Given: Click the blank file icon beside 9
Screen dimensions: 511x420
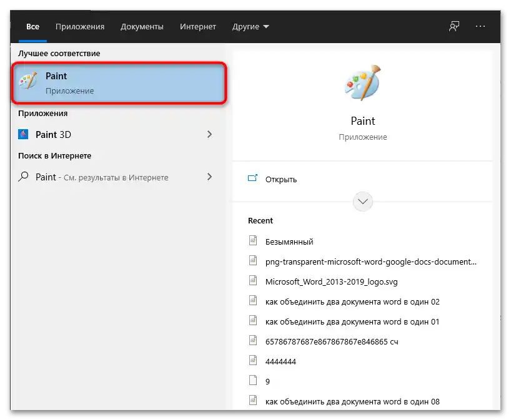Looking at the screenshot, I should coord(253,380).
